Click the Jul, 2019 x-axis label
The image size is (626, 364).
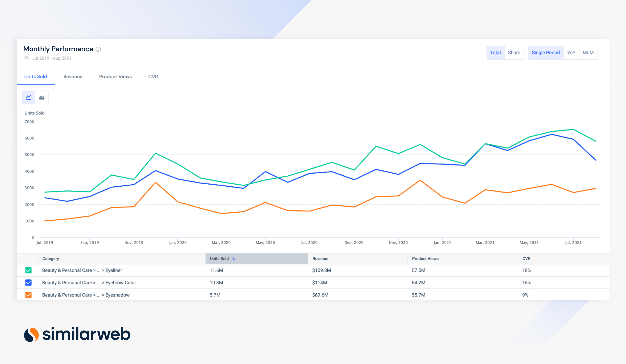pyautogui.click(x=45, y=242)
